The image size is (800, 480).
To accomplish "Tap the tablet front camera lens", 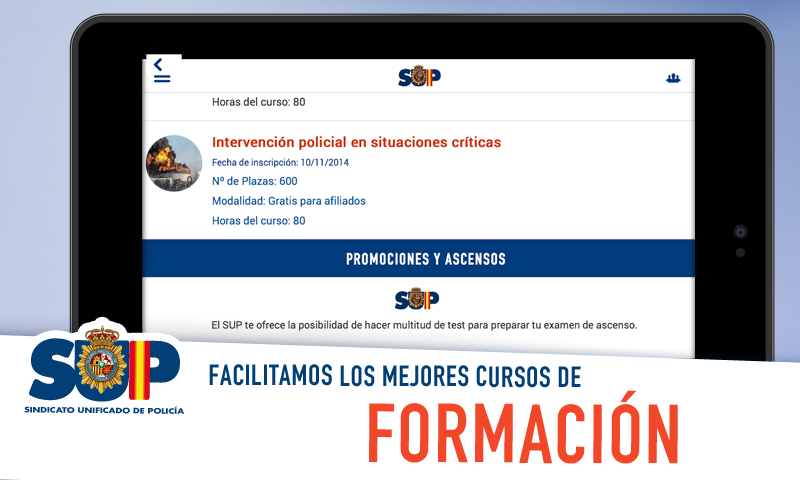I will (x=740, y=232).
